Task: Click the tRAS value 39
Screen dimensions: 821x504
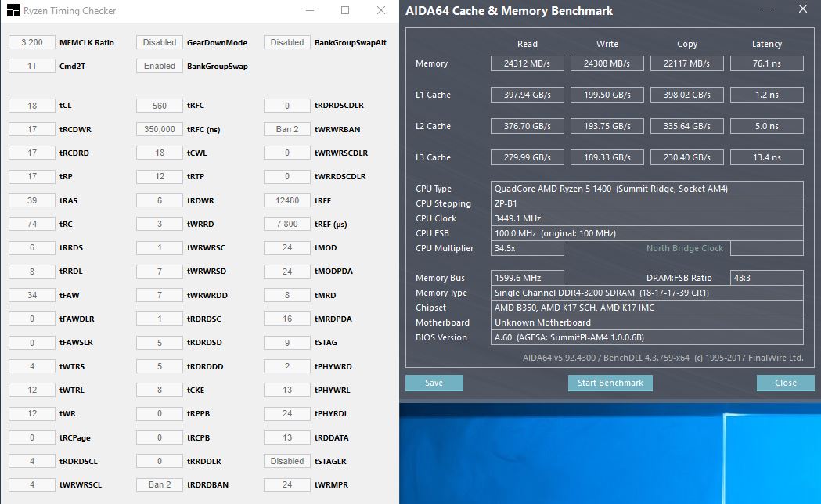Action: point(32,200)
